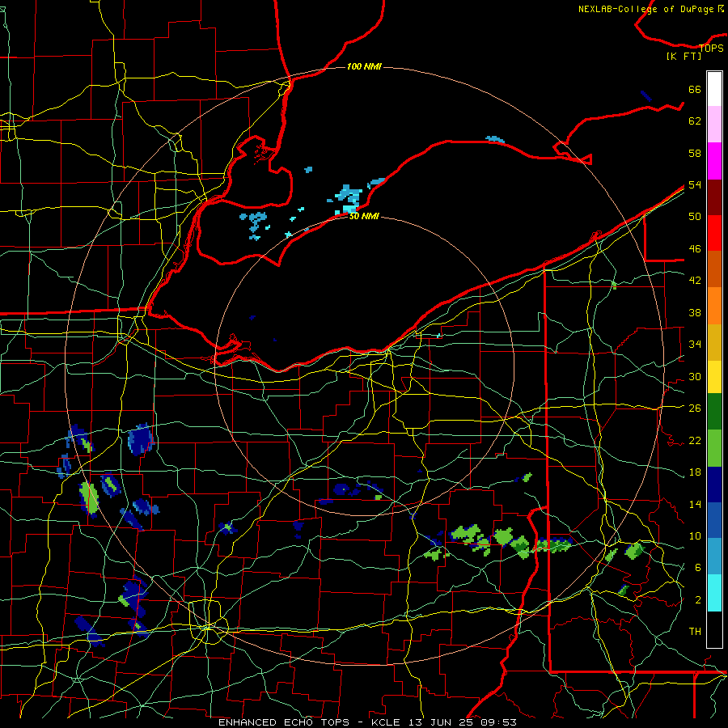Click the 2 legend value

click(698, 600)
